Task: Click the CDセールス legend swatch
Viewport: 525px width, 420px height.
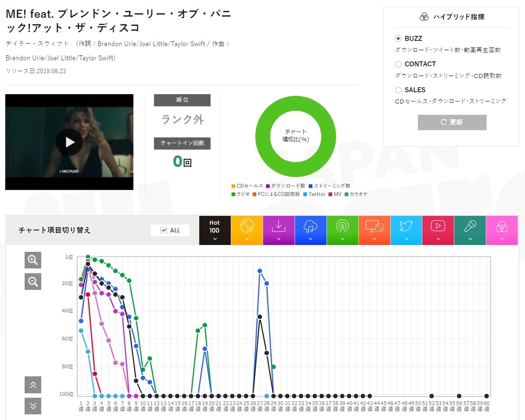Action: click(234, 186)
